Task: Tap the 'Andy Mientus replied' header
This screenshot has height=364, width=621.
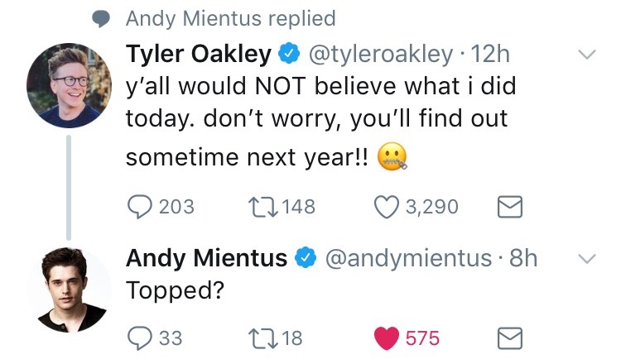Action: click(230, 18)
